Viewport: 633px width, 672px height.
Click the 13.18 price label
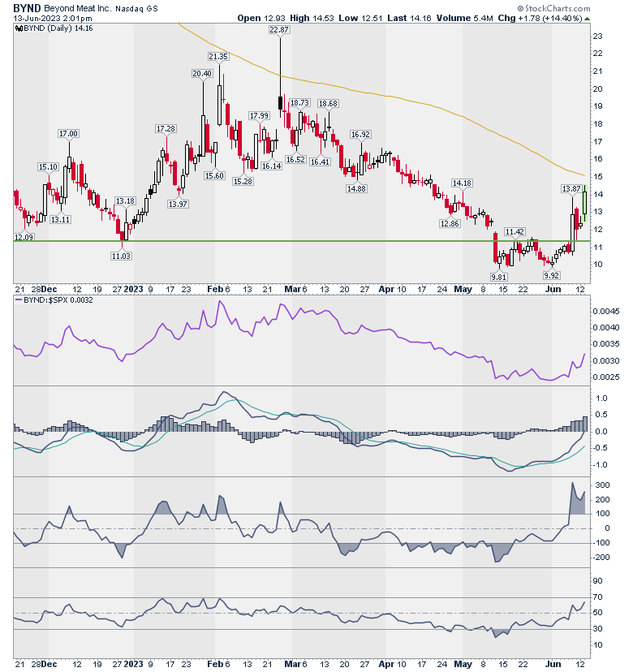tap(125, 201)
